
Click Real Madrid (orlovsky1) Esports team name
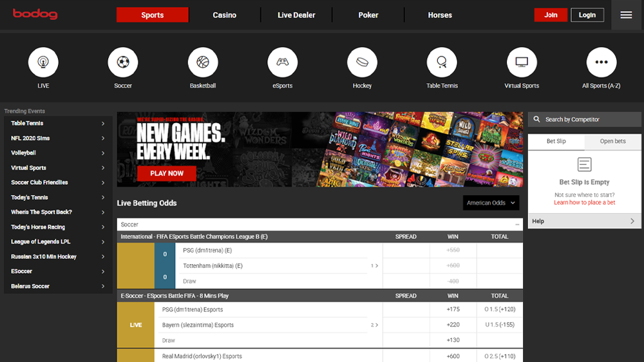[202, 356]
